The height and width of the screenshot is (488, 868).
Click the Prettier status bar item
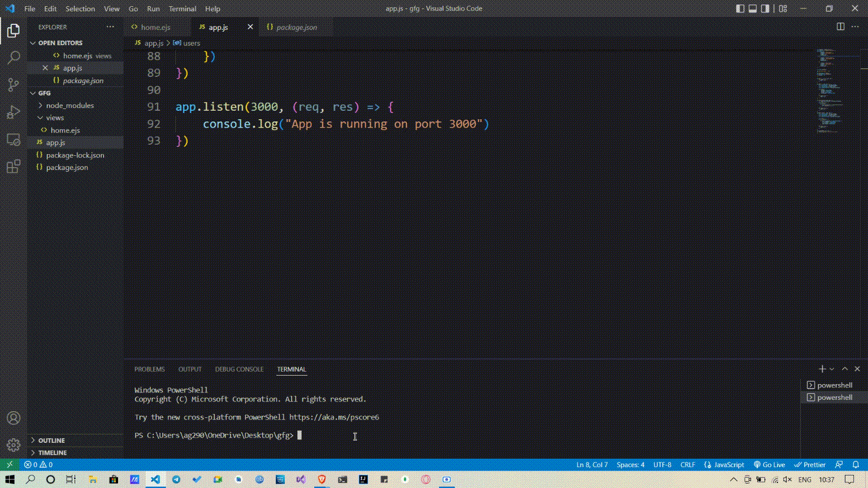pos(810,464)
